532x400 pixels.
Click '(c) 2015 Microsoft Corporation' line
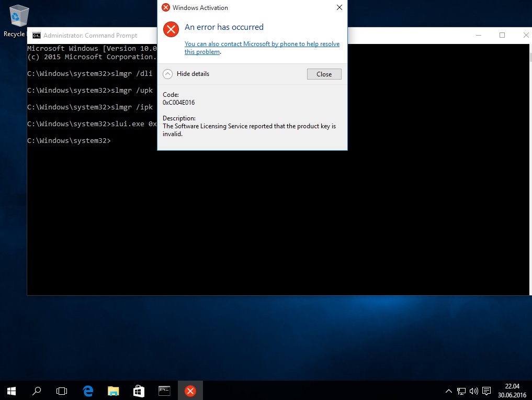pos(92,57)
